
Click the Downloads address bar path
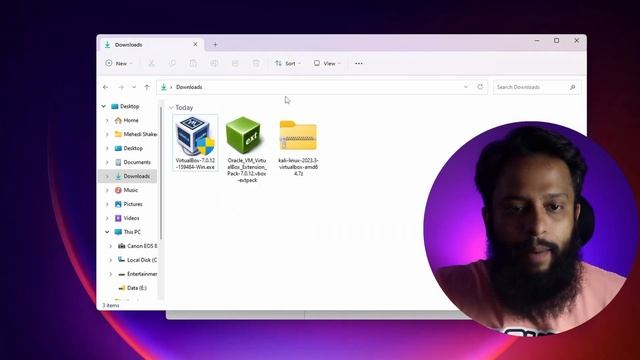[x=189, y=87]
